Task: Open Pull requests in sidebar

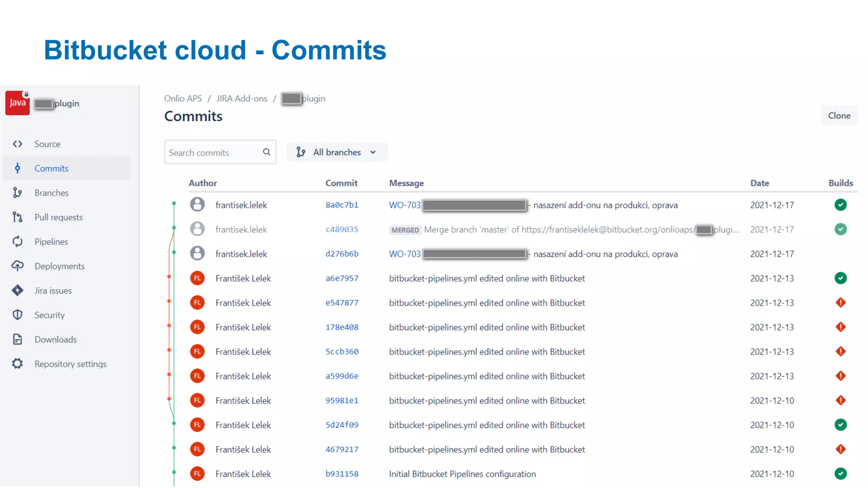Action: (x=58, y=217)
